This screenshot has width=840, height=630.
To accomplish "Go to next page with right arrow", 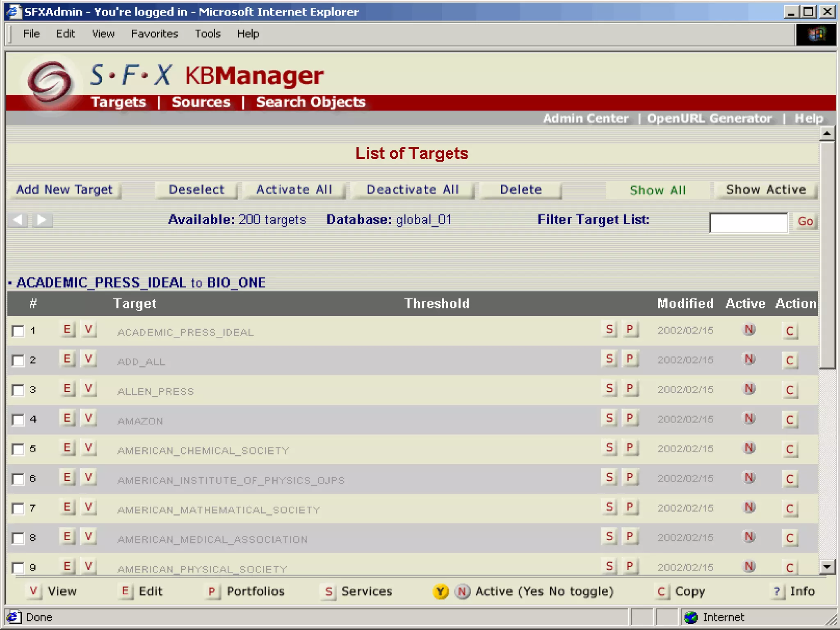I will pyautogui.click(x=42, y=220).
